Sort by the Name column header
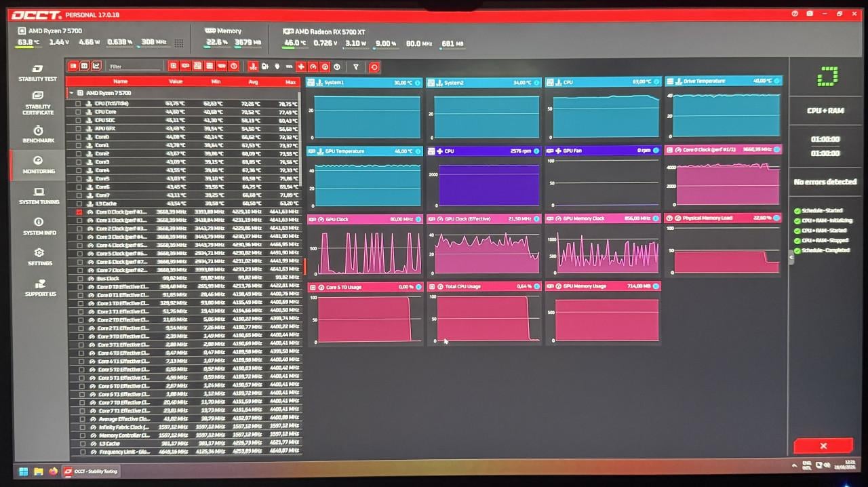Image resolution: width=868 pixels, height=487 pixels. [x=120, y=81]
